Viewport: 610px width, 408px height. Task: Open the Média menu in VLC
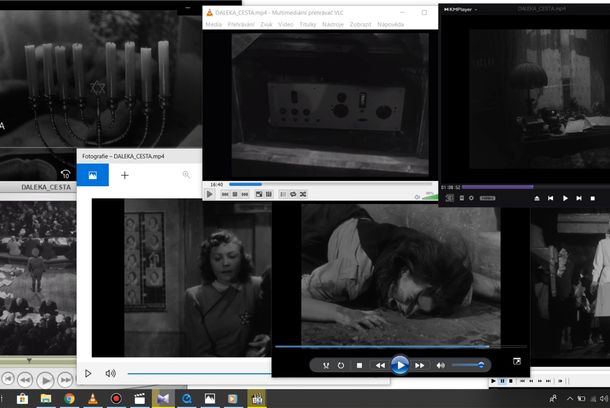214,25
